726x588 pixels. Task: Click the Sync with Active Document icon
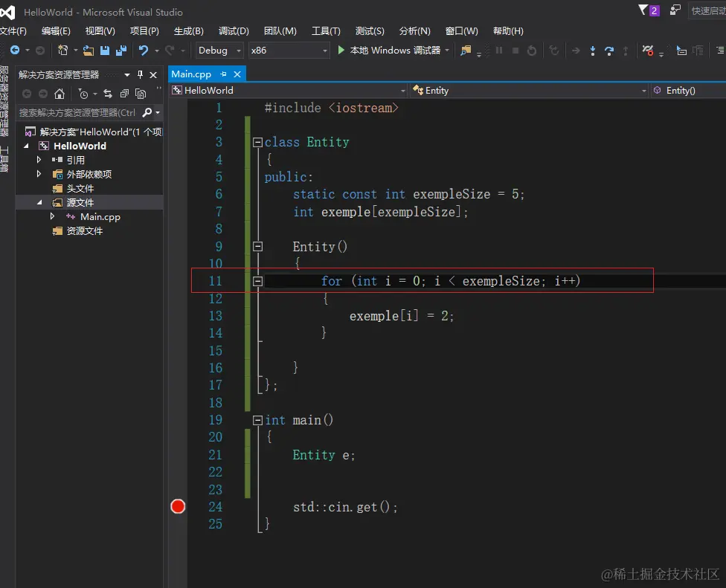pos(108,94)
